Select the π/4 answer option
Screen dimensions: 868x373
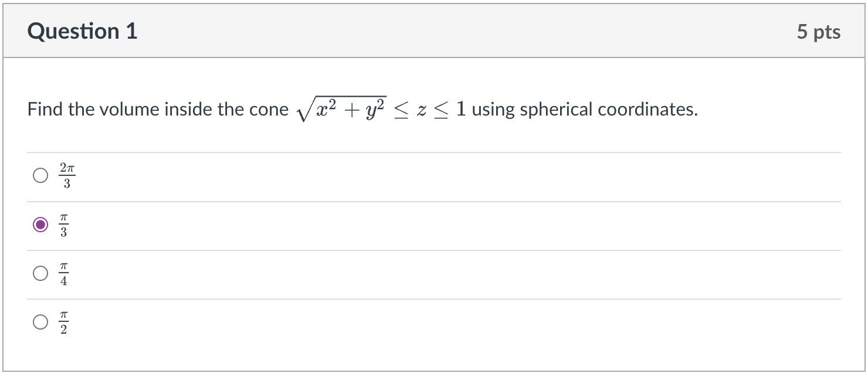coord(40,272)
